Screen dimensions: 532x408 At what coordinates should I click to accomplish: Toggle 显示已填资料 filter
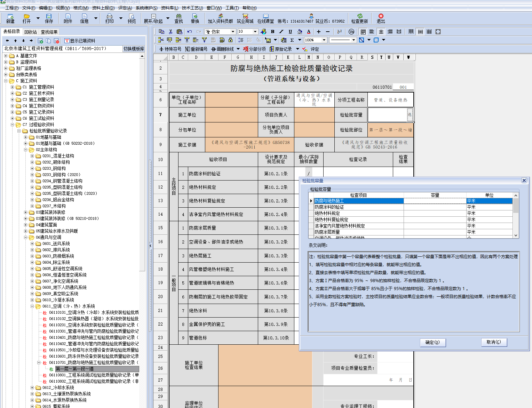(80, 41)
